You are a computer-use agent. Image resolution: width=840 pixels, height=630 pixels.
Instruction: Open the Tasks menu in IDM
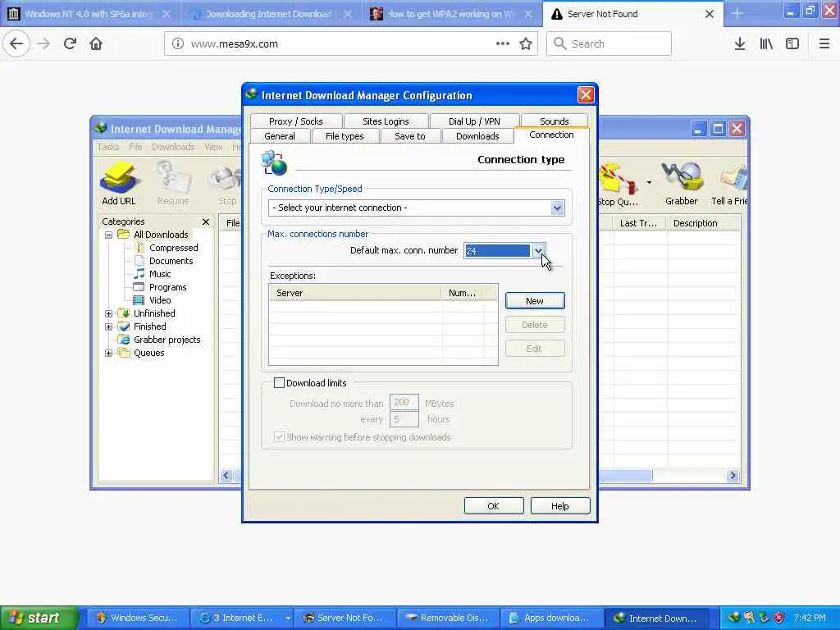(108, 147)
